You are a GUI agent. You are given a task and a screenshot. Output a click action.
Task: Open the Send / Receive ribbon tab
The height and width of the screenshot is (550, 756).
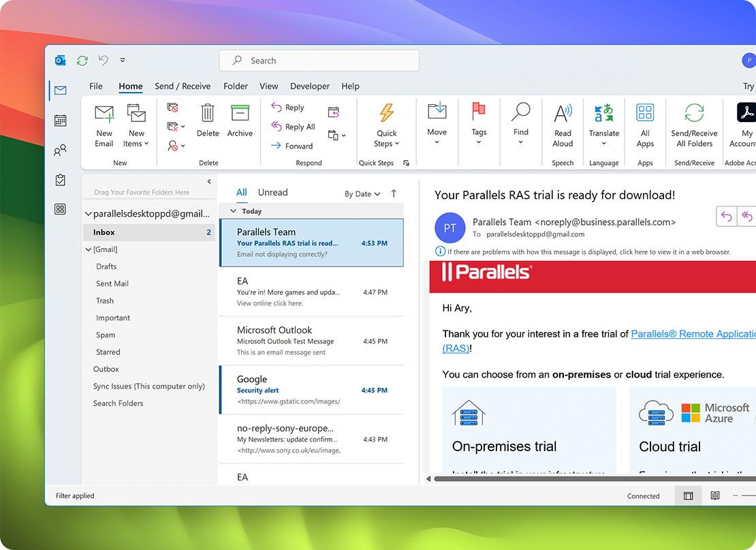point(183,87)
